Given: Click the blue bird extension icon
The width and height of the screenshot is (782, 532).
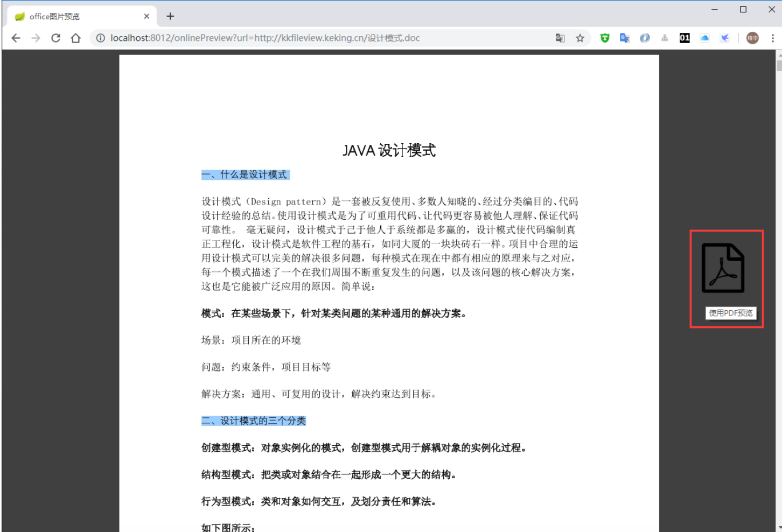Looking at the screenshot, I should point(724,38).
